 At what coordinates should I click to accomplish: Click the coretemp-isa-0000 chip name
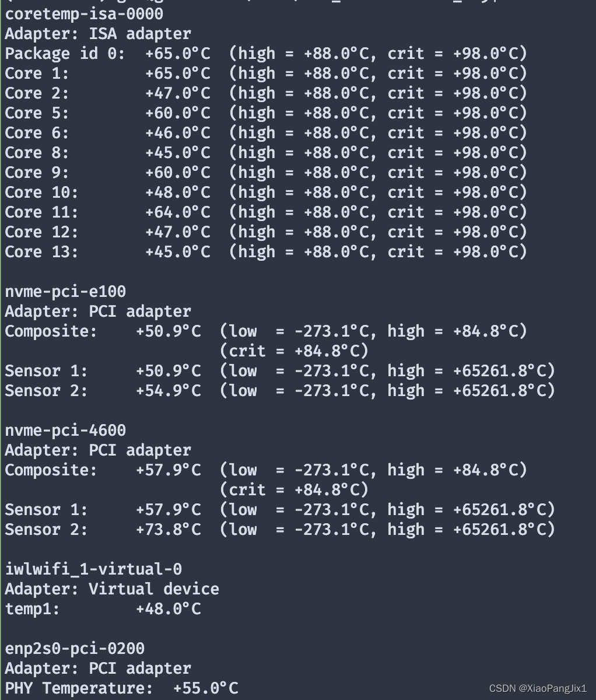point(84,14)
